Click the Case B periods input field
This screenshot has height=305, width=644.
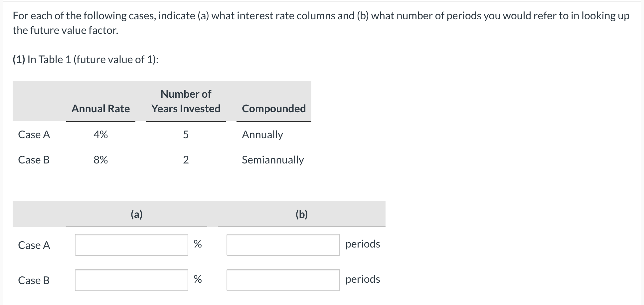coord(283,280)
